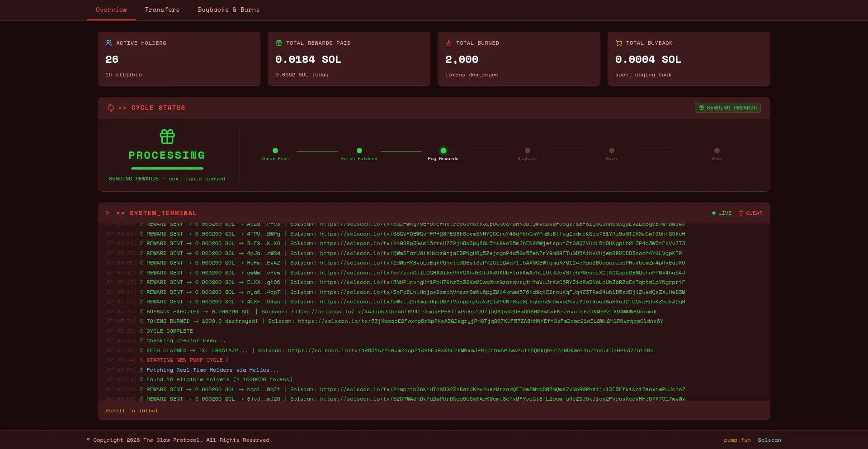This screenshot has height=449, width=868.
Task: Click the copyright The Claw Protocol text
Action: (180, 440)
